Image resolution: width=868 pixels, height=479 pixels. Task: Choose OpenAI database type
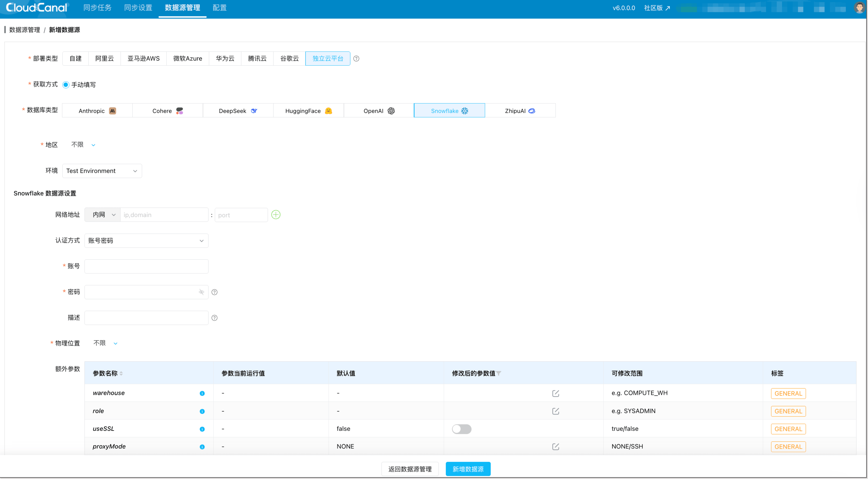[x=379, y=111]
